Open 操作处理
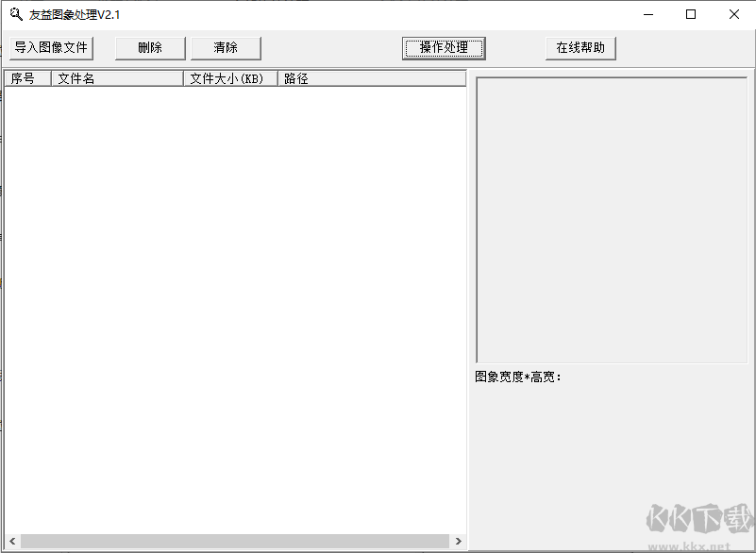 pyautogui.click(x=444, y=48)
